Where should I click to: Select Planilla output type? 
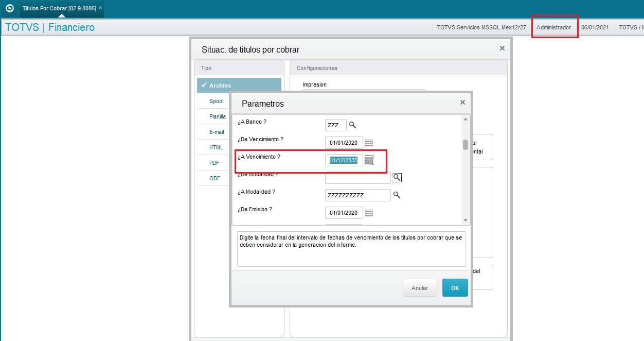click(x=218, y=116)
